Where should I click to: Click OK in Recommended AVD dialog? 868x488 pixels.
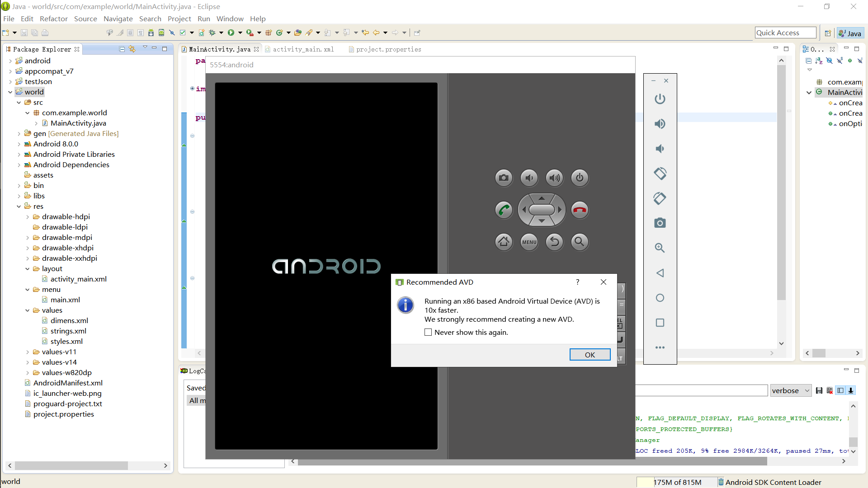(590, 355)
